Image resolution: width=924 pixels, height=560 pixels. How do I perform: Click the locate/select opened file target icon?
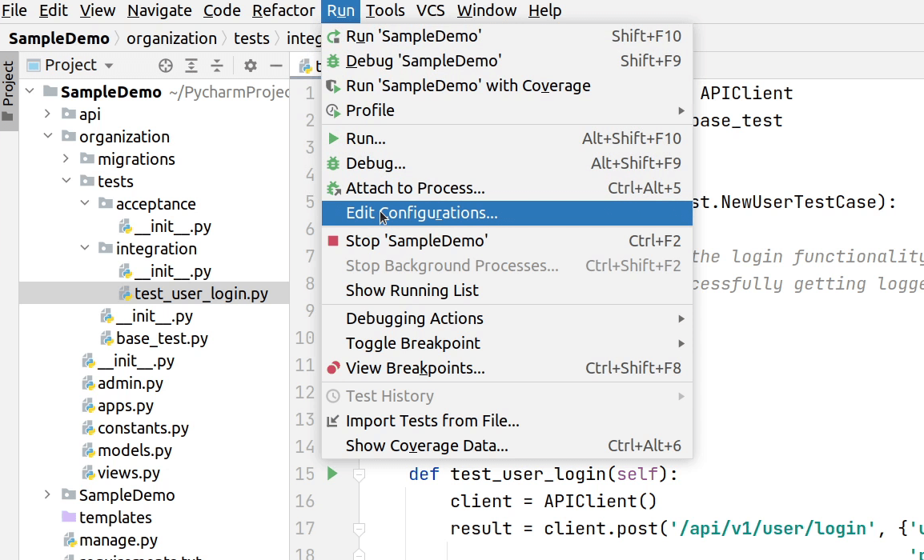pyautogui.click(x=166, y=66)
